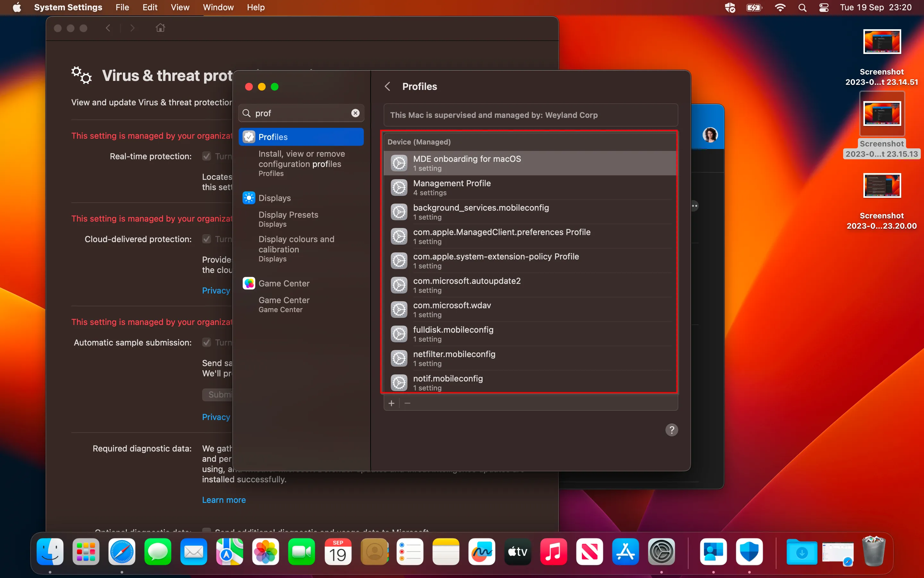Viewport: 924px width, 578px height.
Task: Open Calendar from the Dock
Action: click(x=338, y=552)
